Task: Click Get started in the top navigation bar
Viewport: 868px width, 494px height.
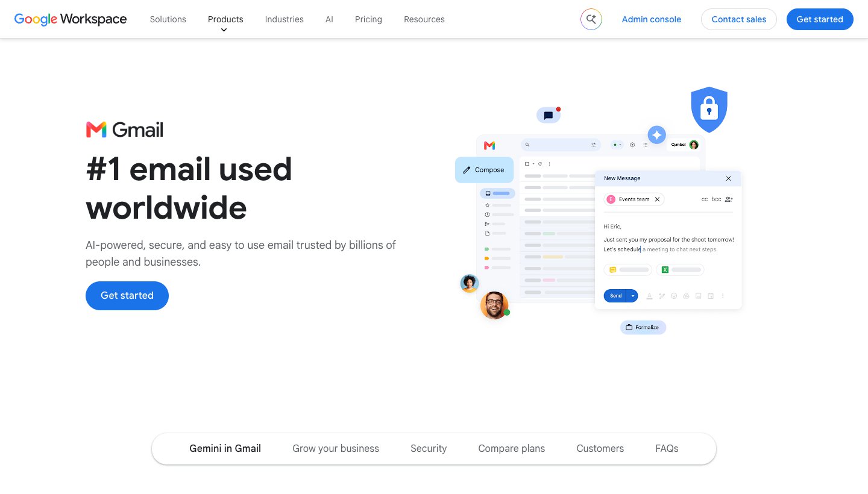Action: 820,19
